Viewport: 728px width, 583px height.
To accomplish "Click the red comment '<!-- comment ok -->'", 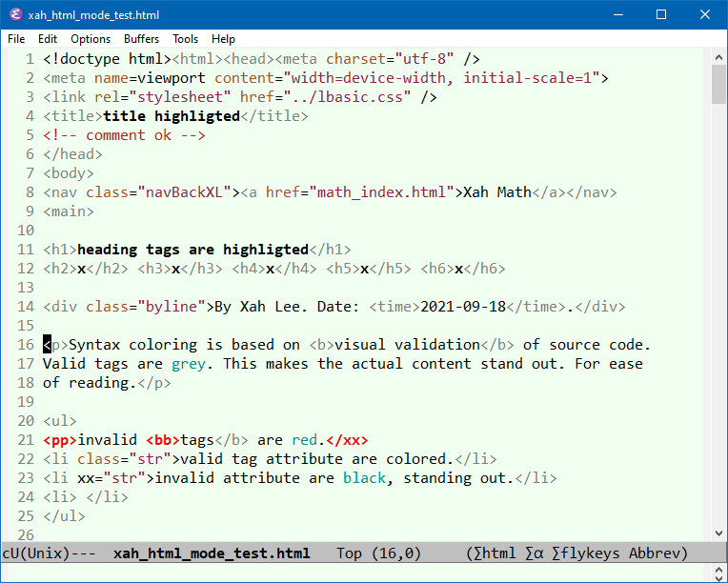I will (x=124, y=135).
